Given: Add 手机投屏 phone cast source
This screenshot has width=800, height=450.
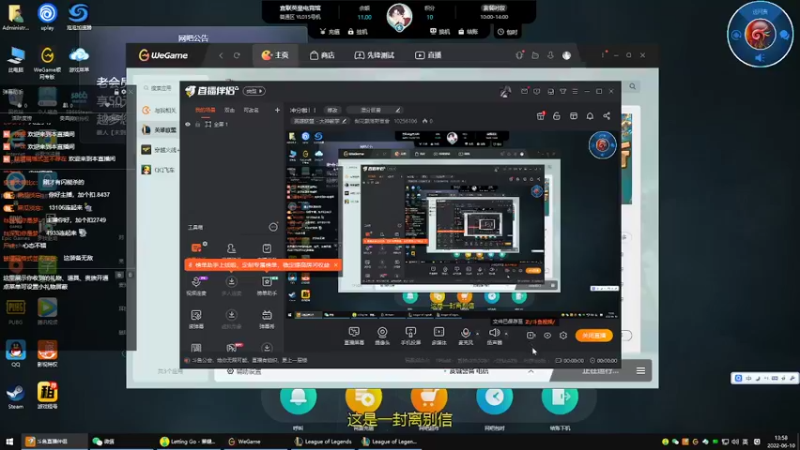Looking at the screenshot, I should click(x=410, y=336).
